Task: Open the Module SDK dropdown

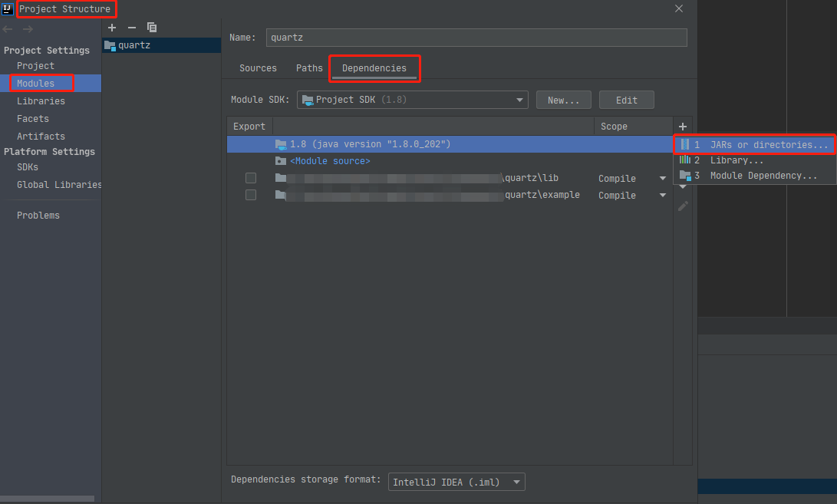Action: (x=413, y=100)
